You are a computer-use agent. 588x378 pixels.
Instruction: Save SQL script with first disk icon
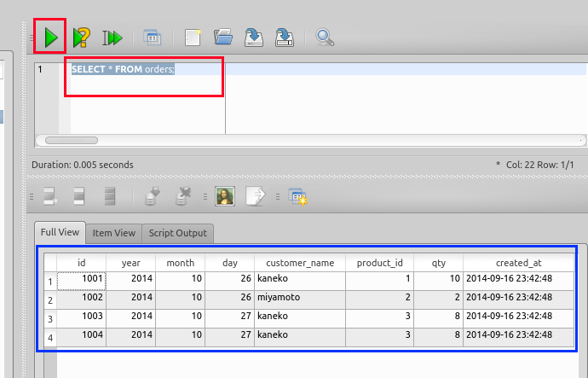(254, 38)
